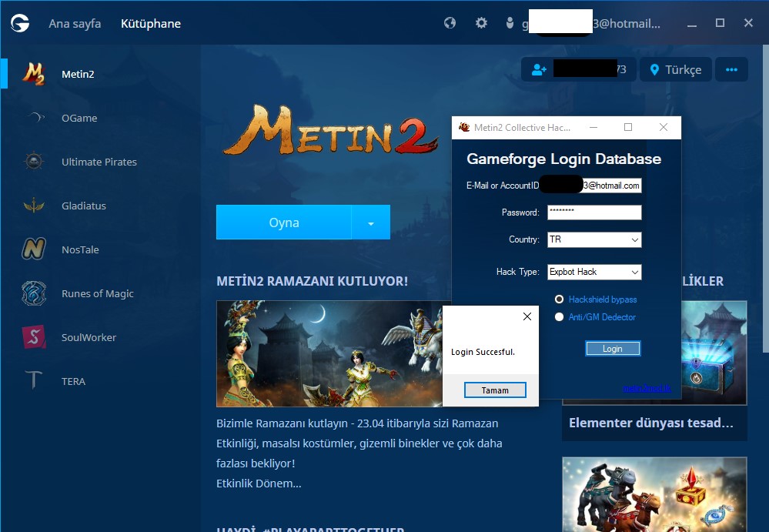Image resolution: width=769 pixels, height=532 pixels.
Task: Select Runes of Magic game icon
Action: click(34, 293)
